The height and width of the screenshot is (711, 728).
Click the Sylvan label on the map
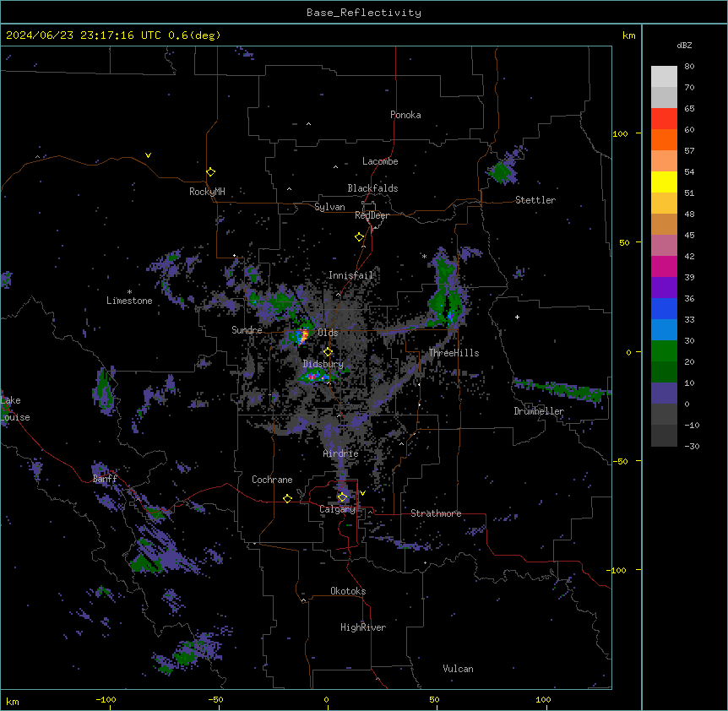click(329, 207)
